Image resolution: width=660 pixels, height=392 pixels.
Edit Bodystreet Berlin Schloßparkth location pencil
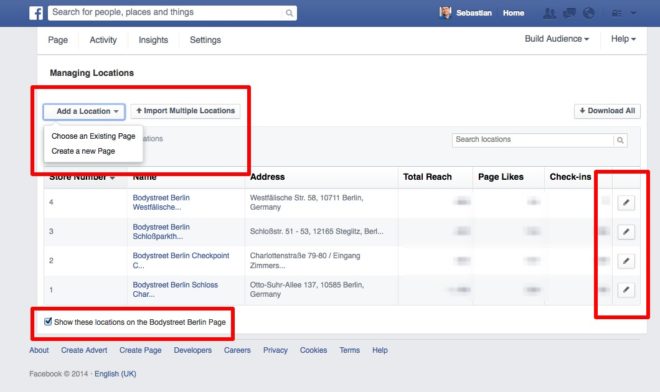click(x=626, y=232)
